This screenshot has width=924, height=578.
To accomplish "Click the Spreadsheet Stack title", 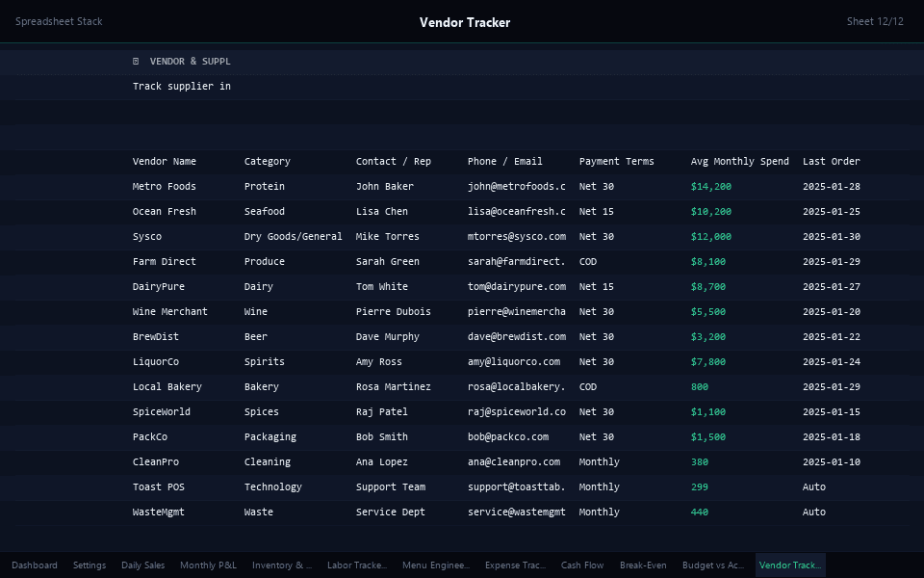I will [59, 20].
